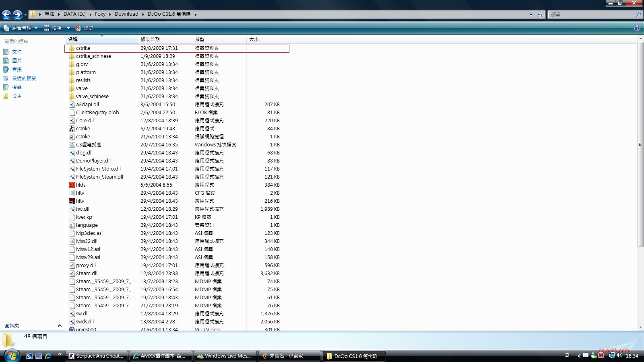
Task: Expand the arrow after Download breadcrumb
Action: tap(143, 14)
